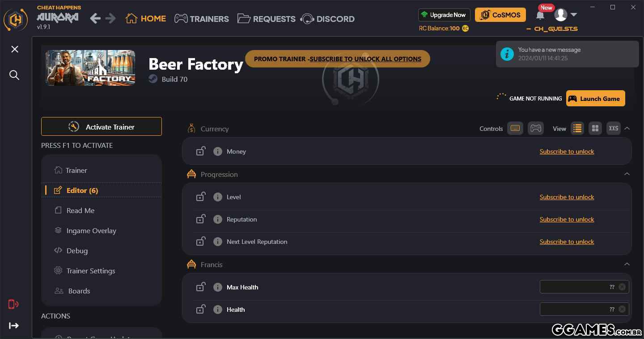644x339 pixels.
Task: Toggle the lock icon for Level
Action: (200, 197)
